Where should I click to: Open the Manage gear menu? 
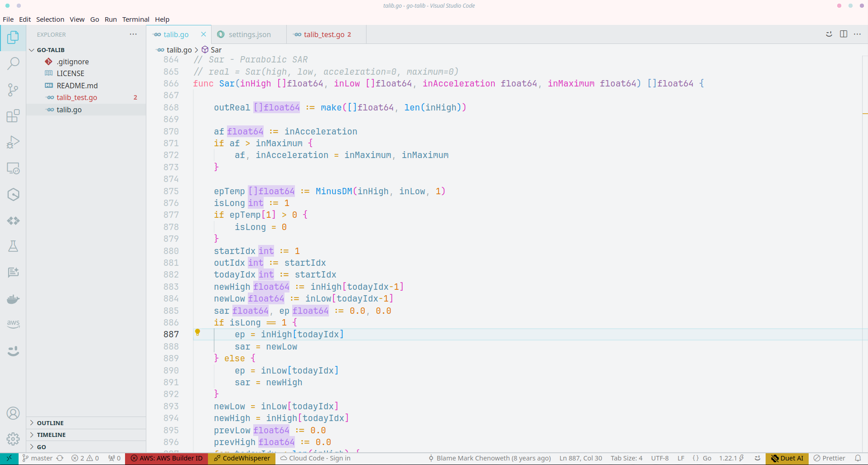point(13,439)
